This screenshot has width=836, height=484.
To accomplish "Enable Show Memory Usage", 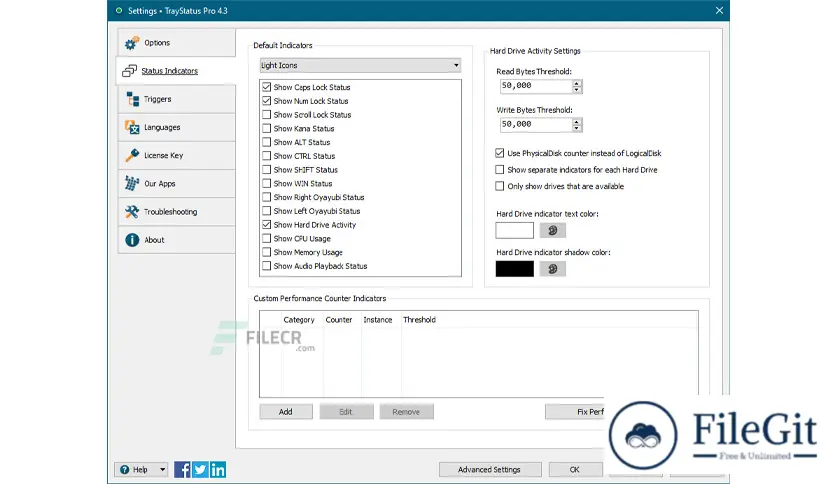I will click(x=267, y=252).
